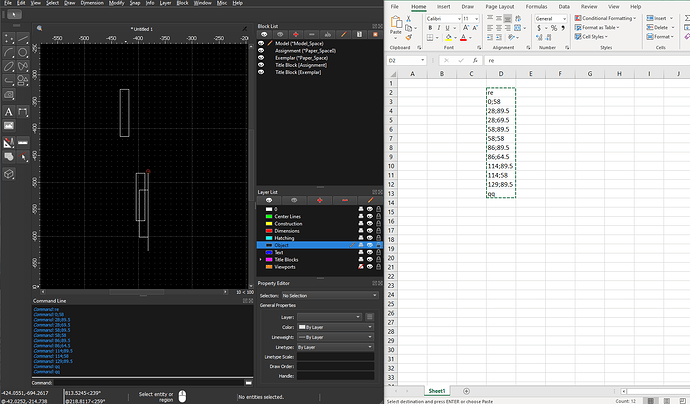
Task: Hide the Assignment paper space block
Action: point(261,51)
